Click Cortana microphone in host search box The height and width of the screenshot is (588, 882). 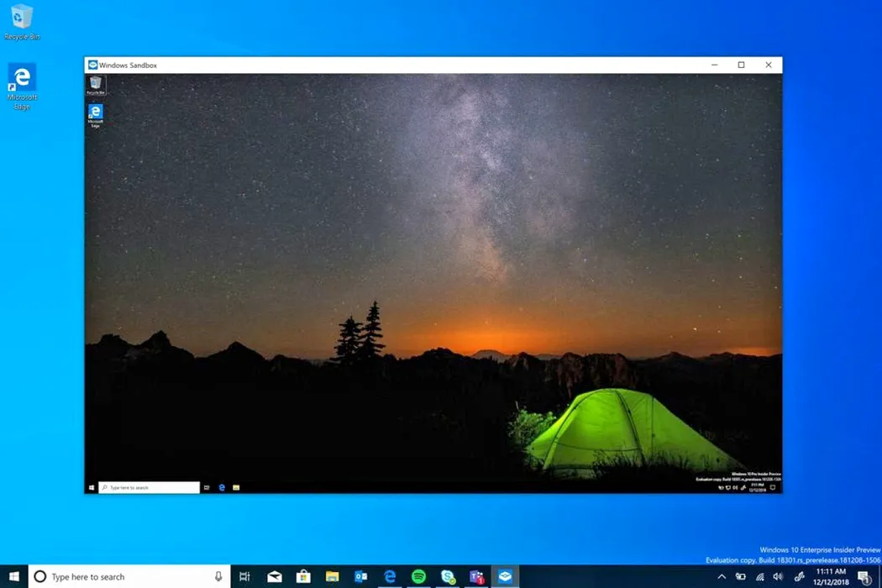pos(218,577)
